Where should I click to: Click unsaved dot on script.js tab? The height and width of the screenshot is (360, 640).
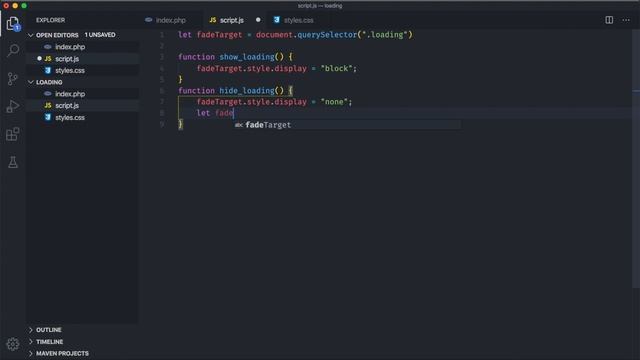[258, 20]
